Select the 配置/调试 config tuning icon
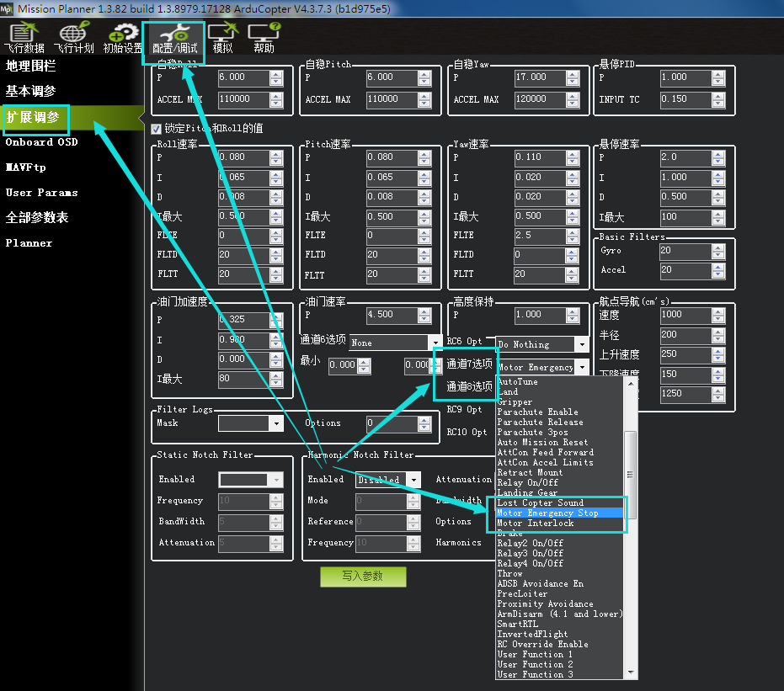The width and height of the screenshot is (784, 691). (x=174, y=39)
